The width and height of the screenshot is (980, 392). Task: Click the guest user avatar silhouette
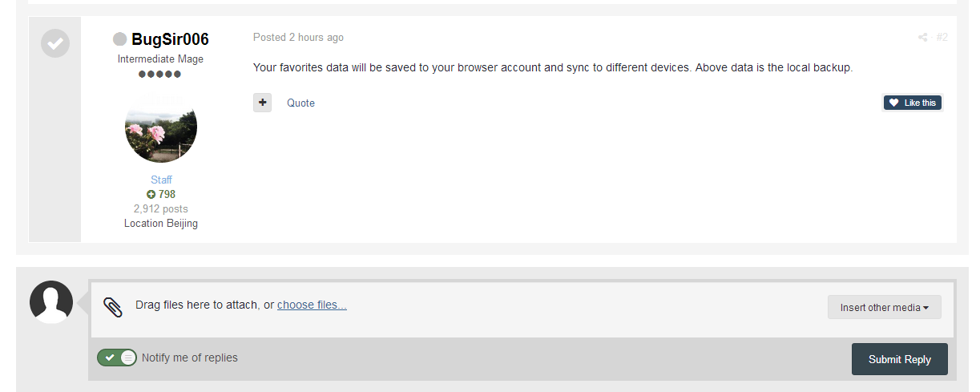click(x=51, y=302)
